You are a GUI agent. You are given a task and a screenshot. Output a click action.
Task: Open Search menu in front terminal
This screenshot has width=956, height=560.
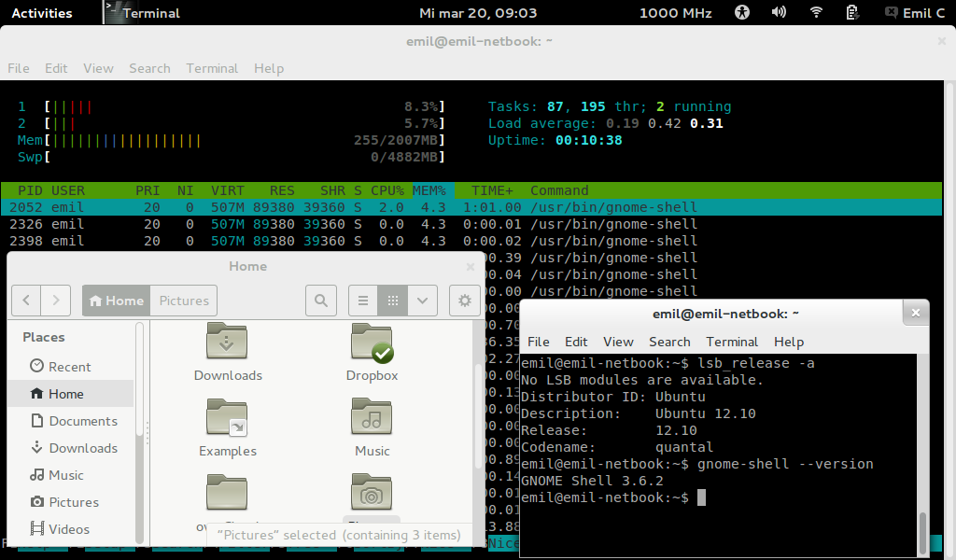pyautogui.click(x=669, y=342)
